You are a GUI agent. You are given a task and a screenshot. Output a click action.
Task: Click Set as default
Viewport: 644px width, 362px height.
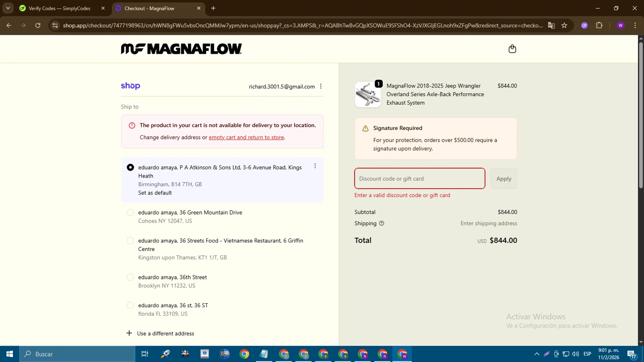coord(155,193)
